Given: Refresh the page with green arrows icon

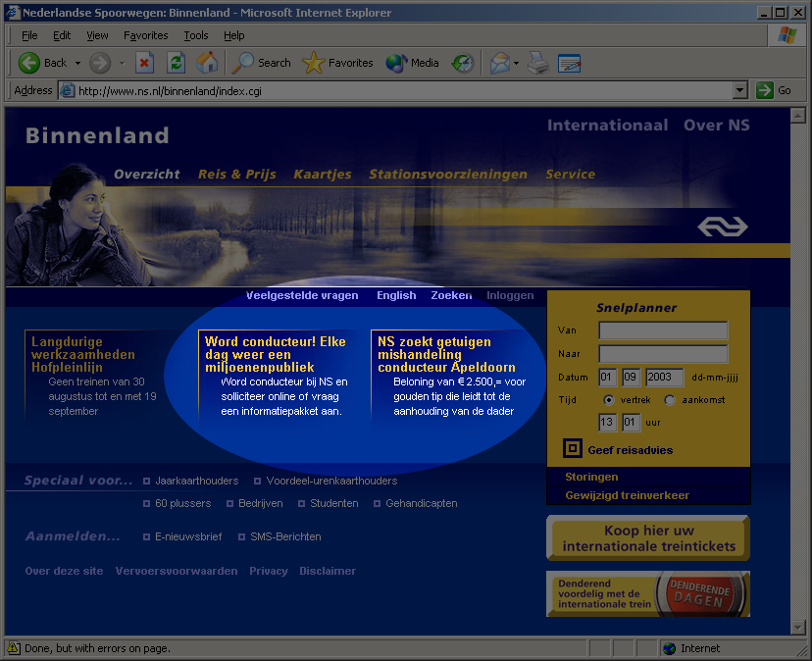Looking at the screenshot, I should [x=177, y=63].
